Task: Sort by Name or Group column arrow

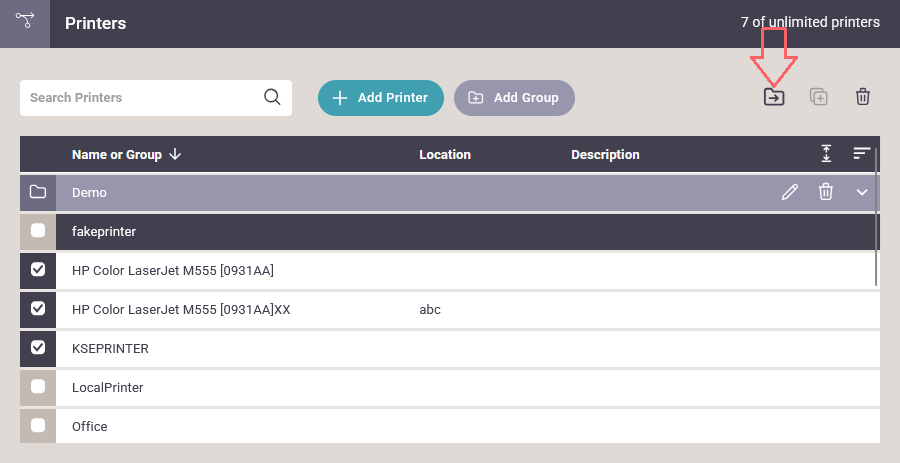Action: click(x=175, y=154)
